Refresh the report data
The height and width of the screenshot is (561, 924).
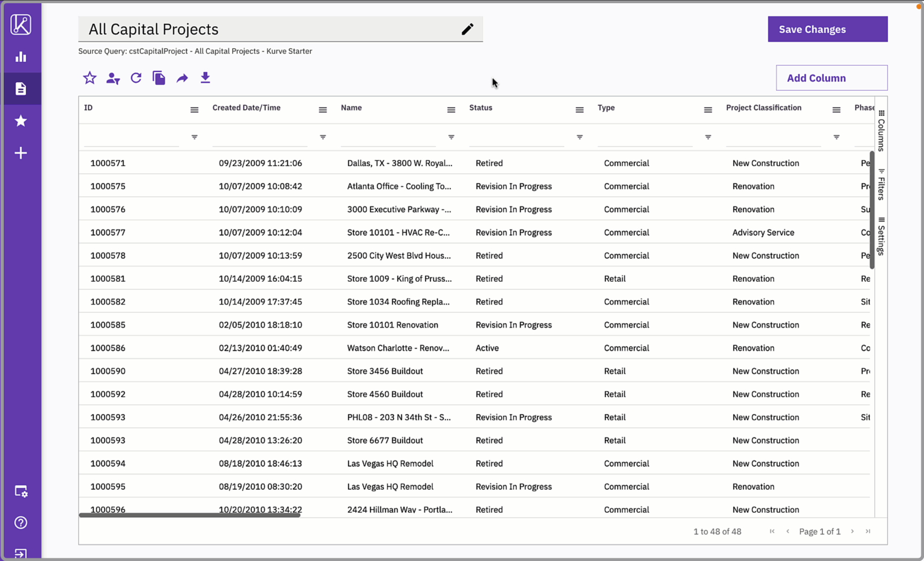[x=136, y=78]
